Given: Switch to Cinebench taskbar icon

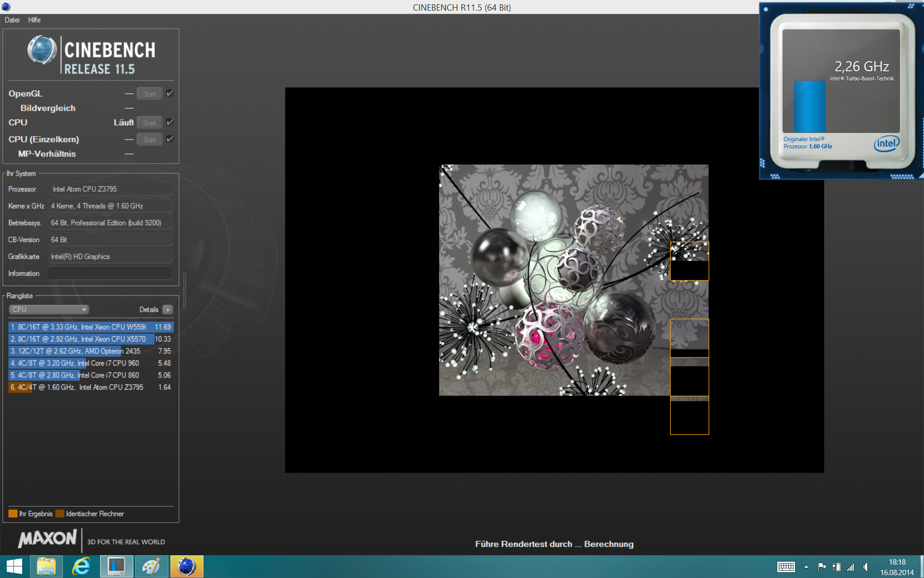Looking at the screenshot, I should click(187, 566).
